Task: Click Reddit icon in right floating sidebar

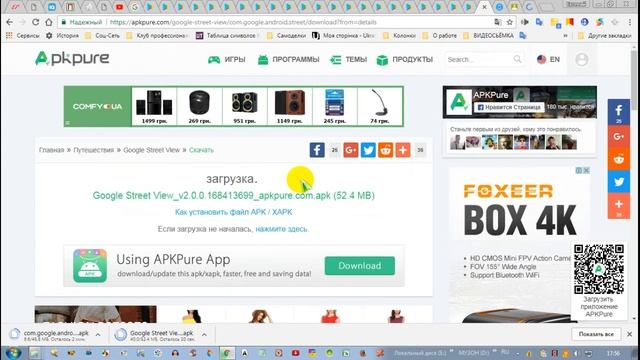Action: tap(619, 159)
